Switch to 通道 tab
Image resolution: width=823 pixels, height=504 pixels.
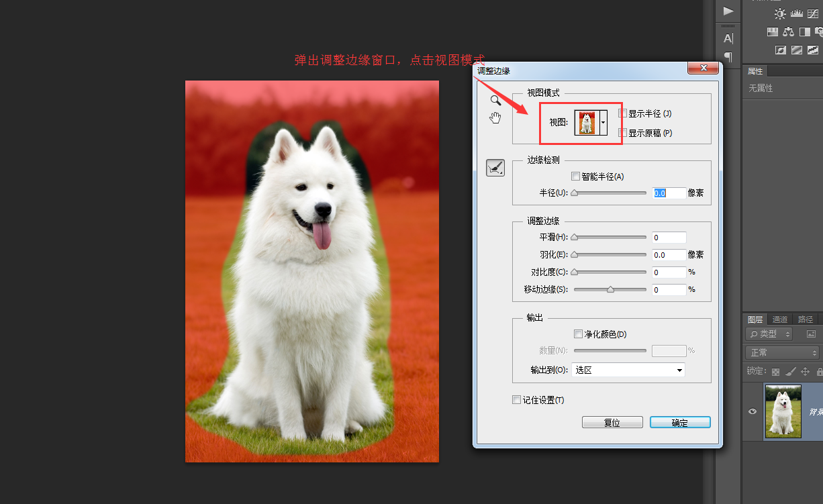(779, 319)
